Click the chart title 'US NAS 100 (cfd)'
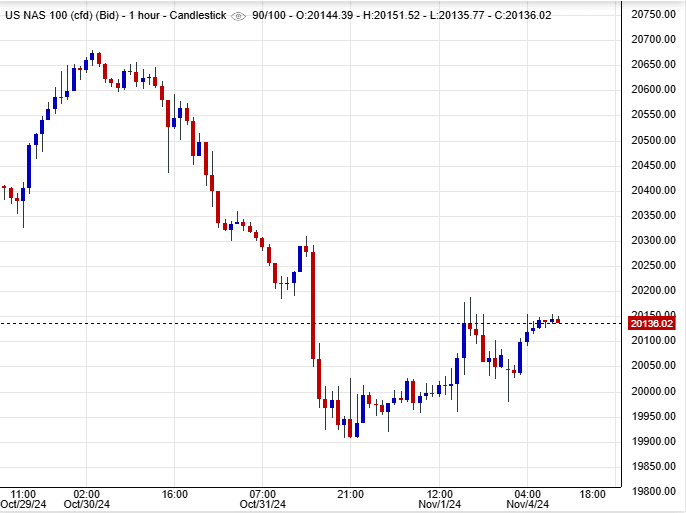Viewport: 686px width, 513px height. click(59, 16)
